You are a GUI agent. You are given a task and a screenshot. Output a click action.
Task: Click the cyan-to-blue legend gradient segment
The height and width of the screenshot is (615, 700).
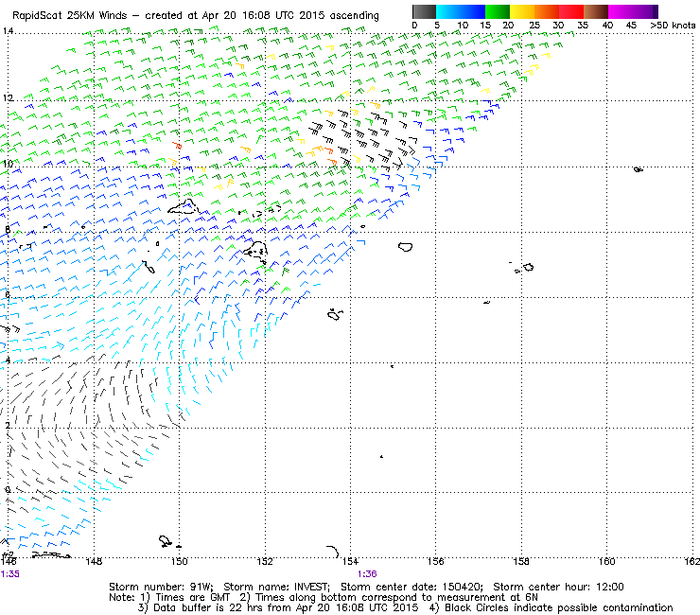(x=461, y=11)
